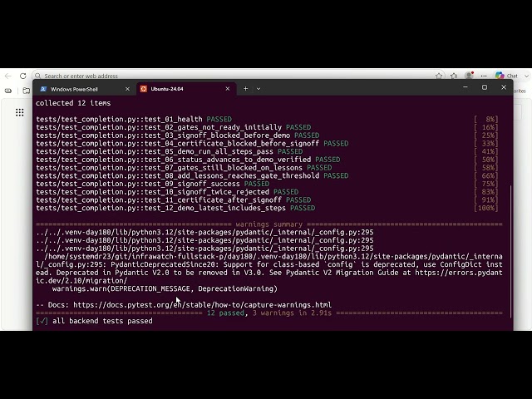Click the test_07_gates_still_blocked_on_lessons line

[184, 168]
